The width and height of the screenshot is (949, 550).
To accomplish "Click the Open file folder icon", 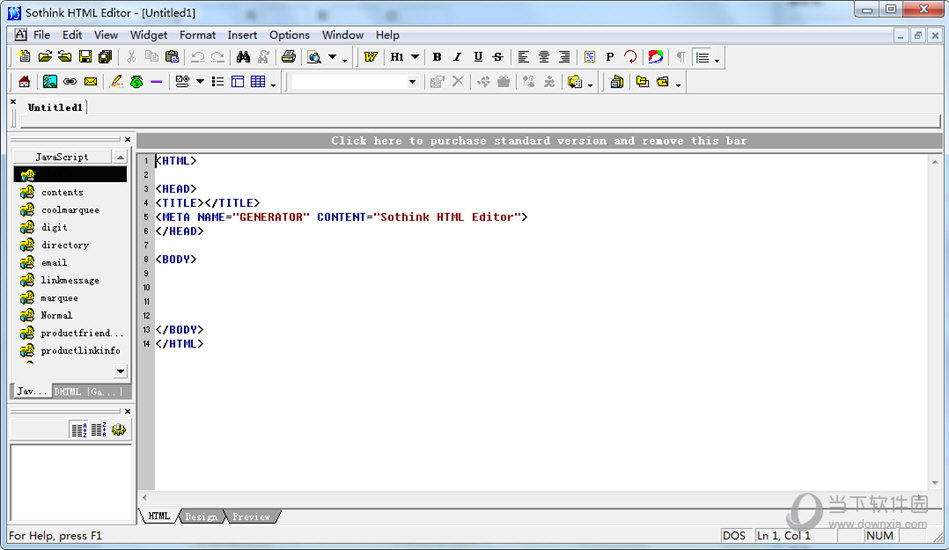I will 45,57.
